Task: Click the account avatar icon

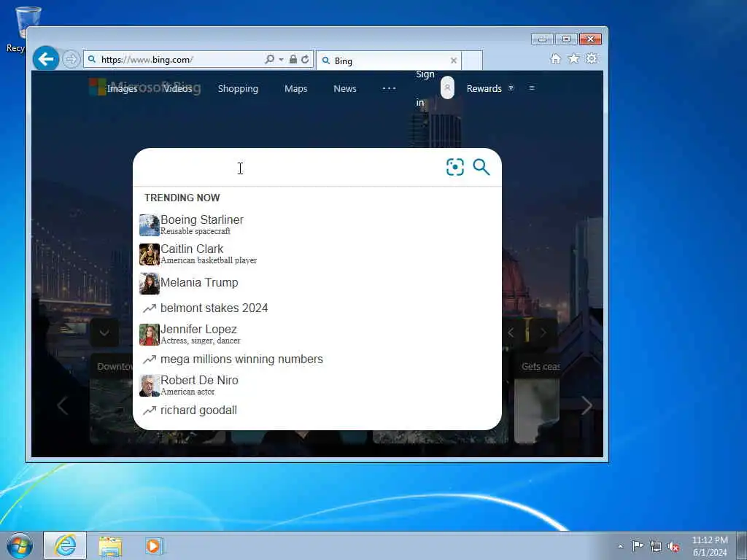Action: (x=447, y=87)
